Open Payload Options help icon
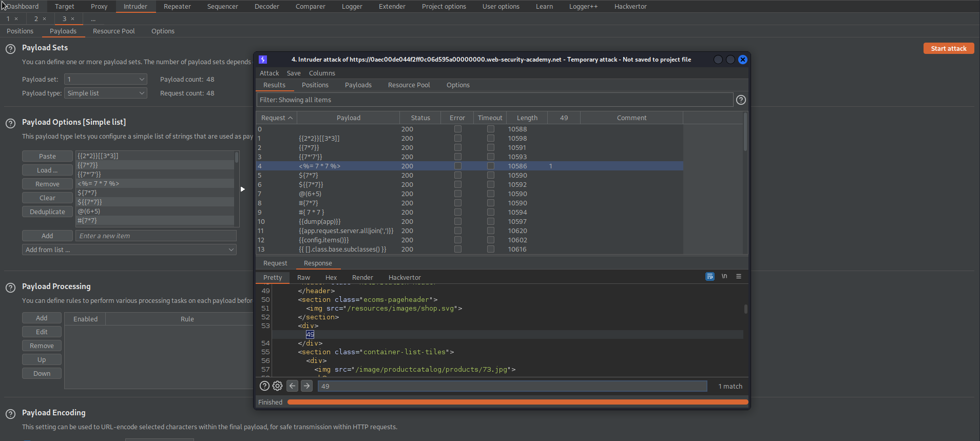Screen dimensions: 980x441 pyautogui.click(x=10, y=124)
